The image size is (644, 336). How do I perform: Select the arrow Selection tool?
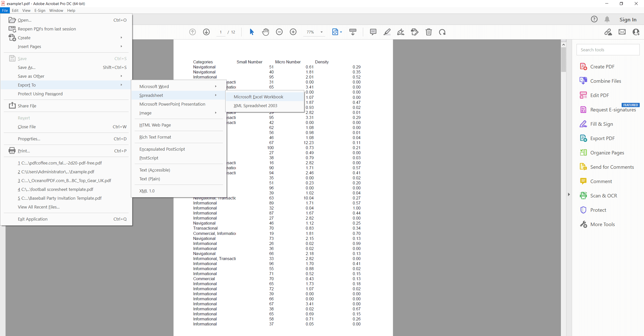[252, 32]
